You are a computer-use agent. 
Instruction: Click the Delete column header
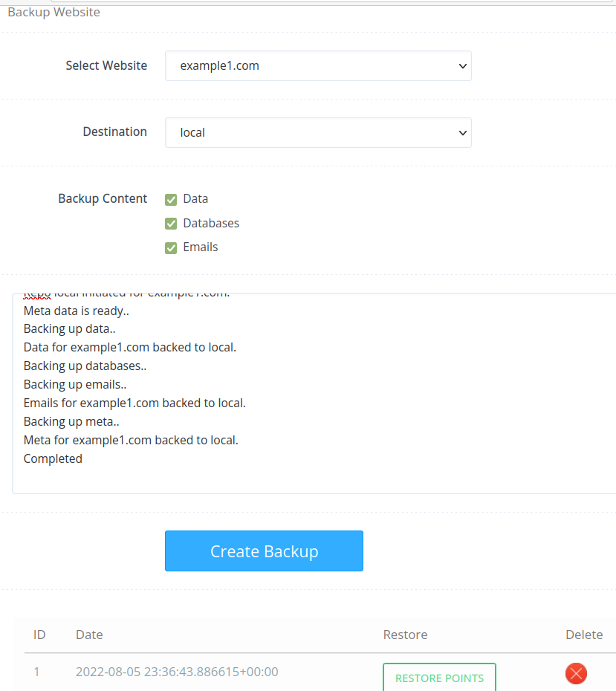[x=584, y=635]
